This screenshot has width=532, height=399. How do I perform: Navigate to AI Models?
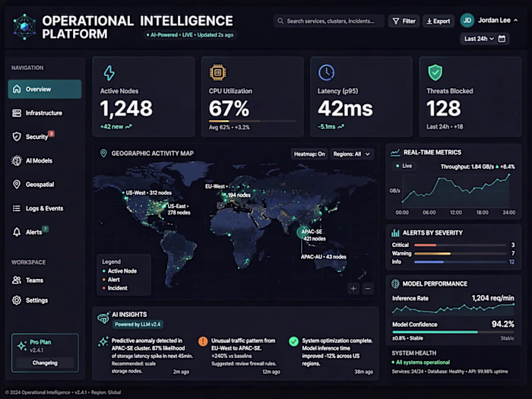(45, 160)
